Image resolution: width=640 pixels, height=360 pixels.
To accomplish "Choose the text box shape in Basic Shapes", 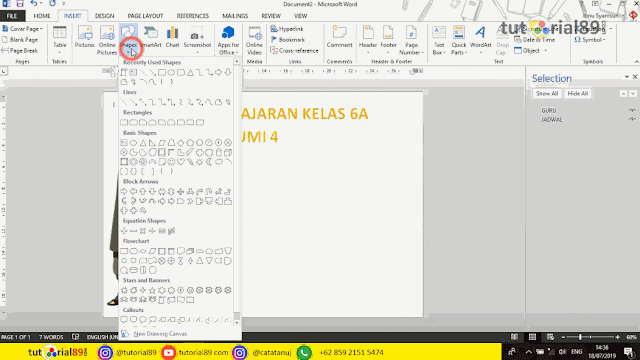I will (124, 143).
